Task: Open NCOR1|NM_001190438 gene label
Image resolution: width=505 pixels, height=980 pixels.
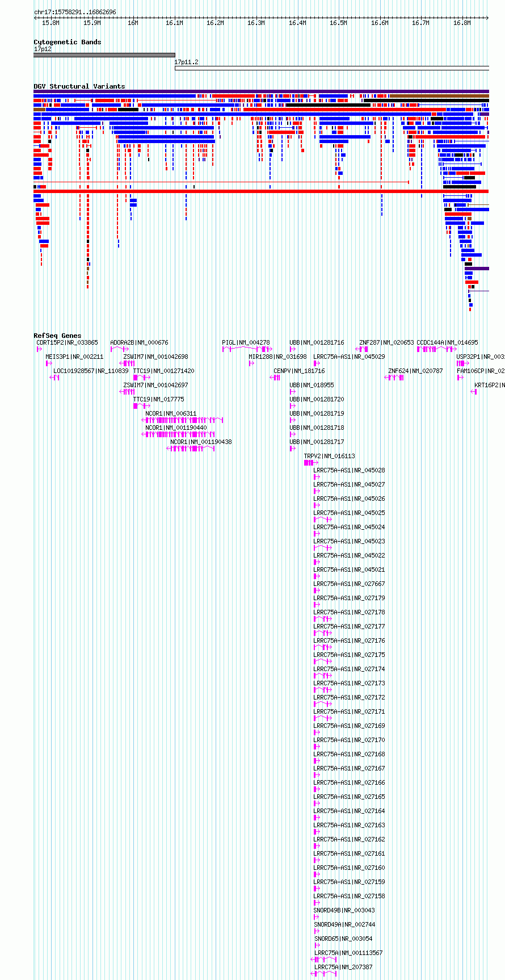Action: [x=201, y=442]
